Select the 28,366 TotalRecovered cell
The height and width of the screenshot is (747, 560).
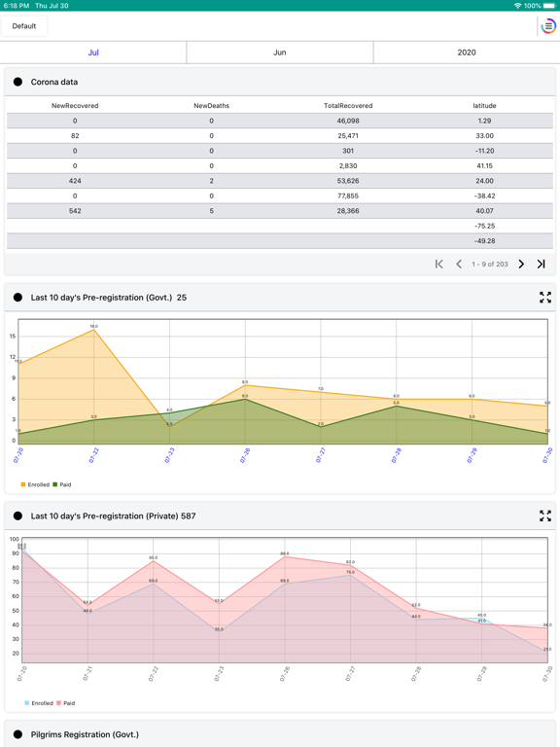(348, 210)
